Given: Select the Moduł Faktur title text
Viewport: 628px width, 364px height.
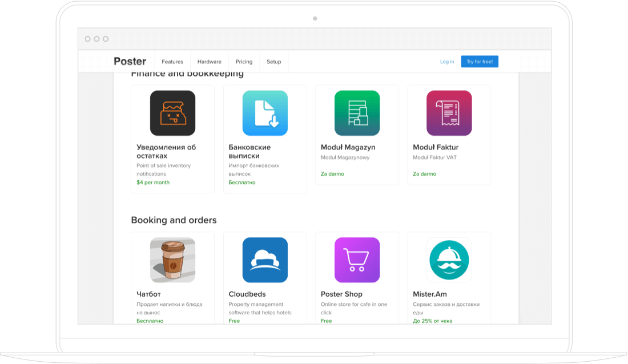Looking at the screenshot, I should coord(436,147).
